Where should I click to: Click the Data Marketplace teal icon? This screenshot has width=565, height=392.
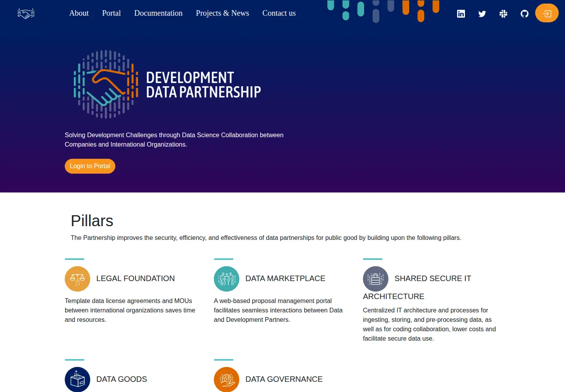226,279
